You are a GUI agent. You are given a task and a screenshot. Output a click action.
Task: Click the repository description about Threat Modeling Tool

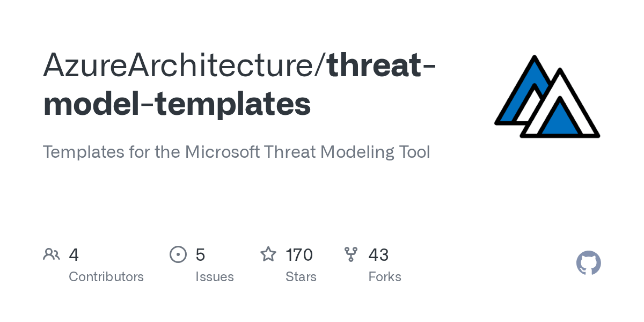coord(237,152)
